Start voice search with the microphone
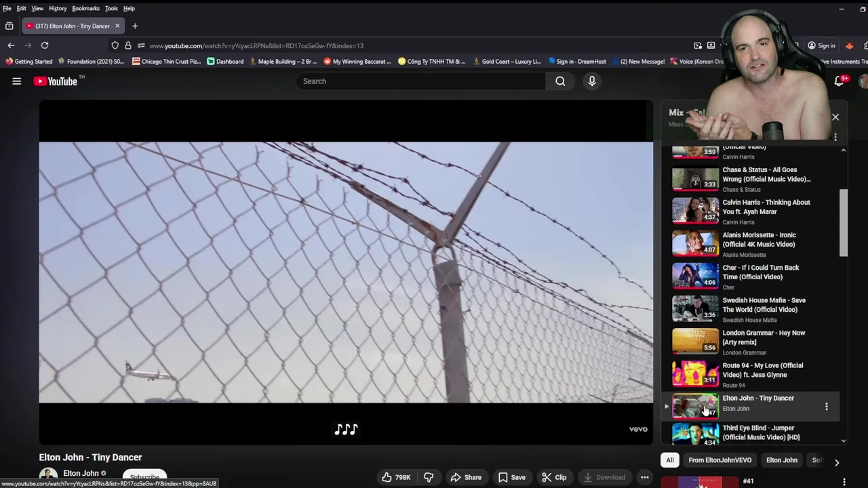Image resolution: width=868 pixels, height=488 pixels. click(592, 81)
